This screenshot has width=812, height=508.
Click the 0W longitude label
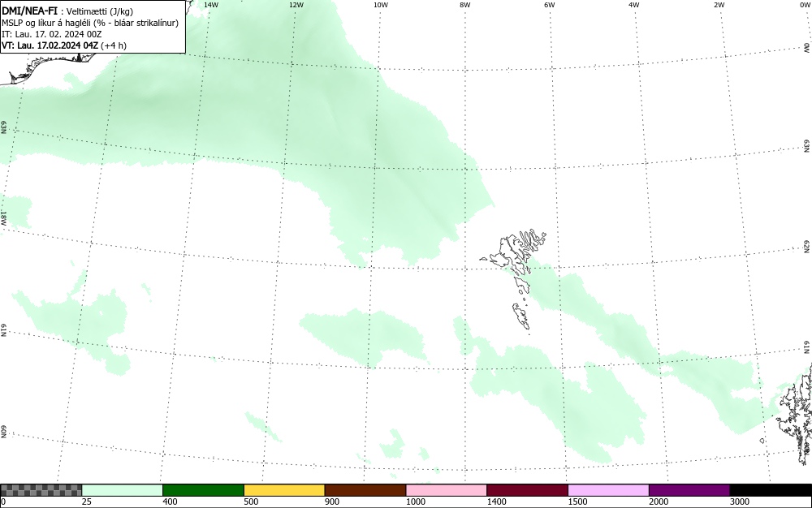[805, 5]
